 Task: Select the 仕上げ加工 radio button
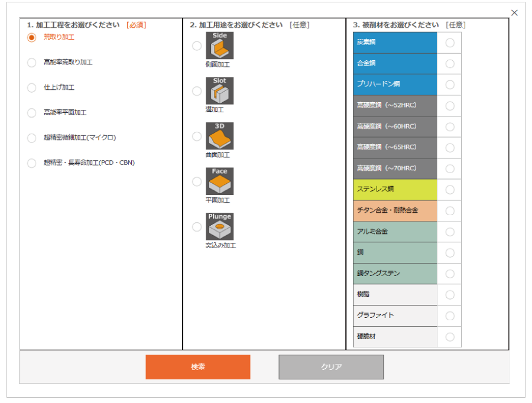pyautogui.click(x=31, y=87)
